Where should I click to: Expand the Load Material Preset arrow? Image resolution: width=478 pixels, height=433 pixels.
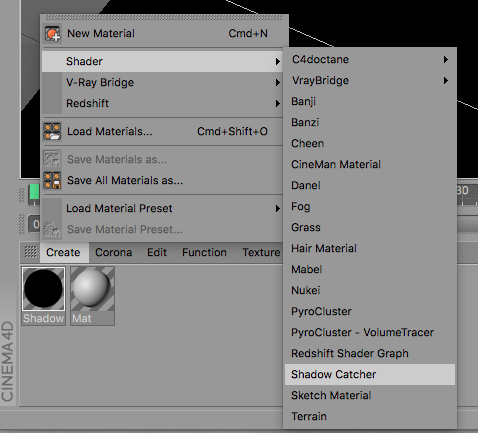pos(277,209)
